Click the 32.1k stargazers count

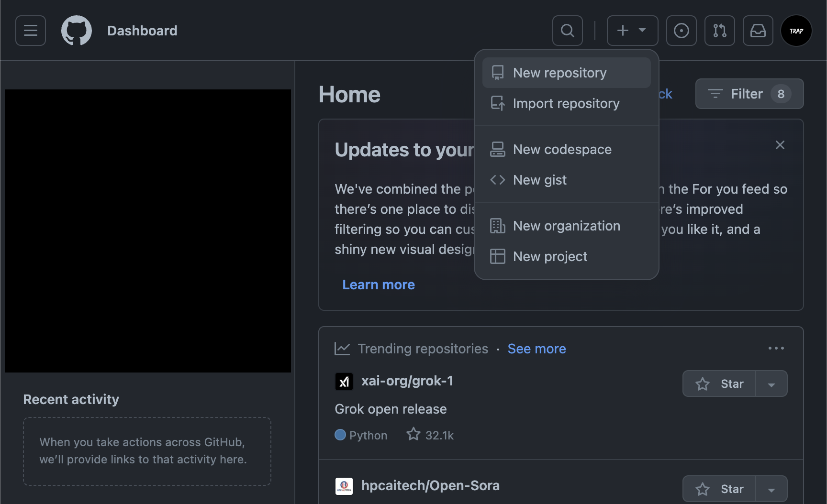coord(430,435)
